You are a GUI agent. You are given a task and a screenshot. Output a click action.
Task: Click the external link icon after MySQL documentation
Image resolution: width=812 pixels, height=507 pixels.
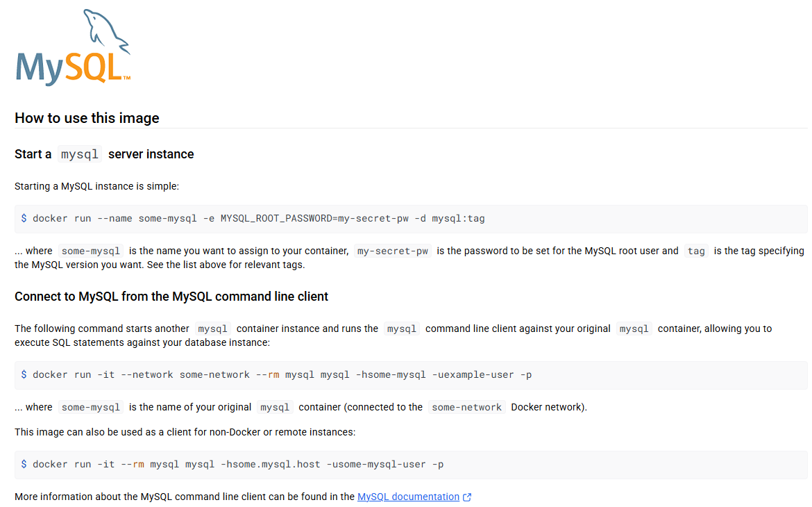(467, 497)
